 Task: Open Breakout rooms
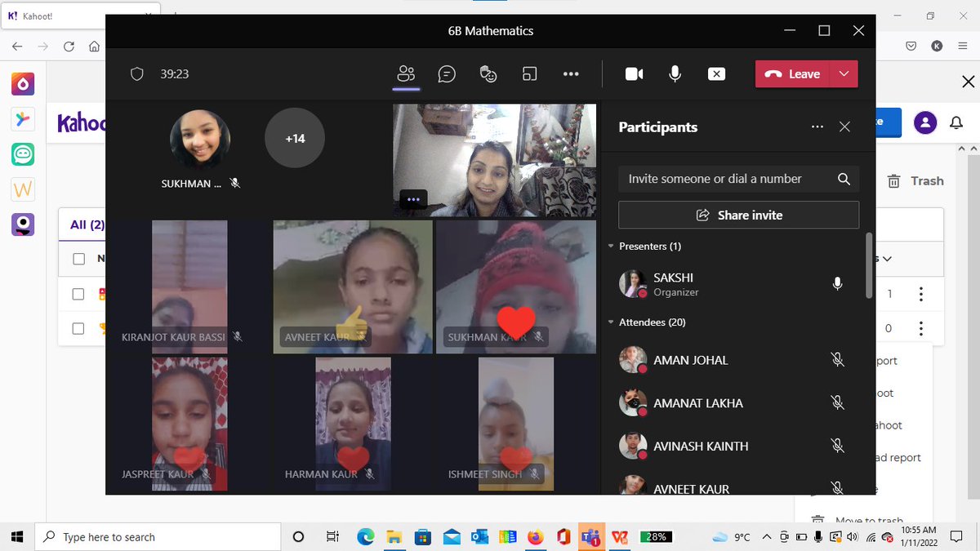coord(529,73)
